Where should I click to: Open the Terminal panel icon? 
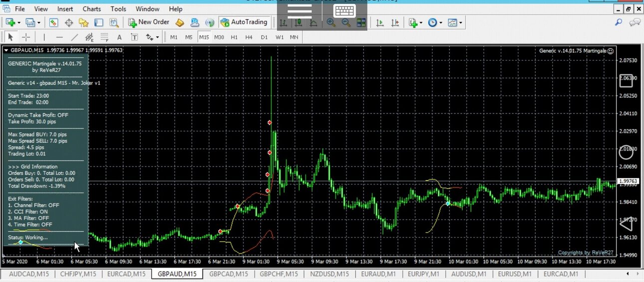click(99, 22)
